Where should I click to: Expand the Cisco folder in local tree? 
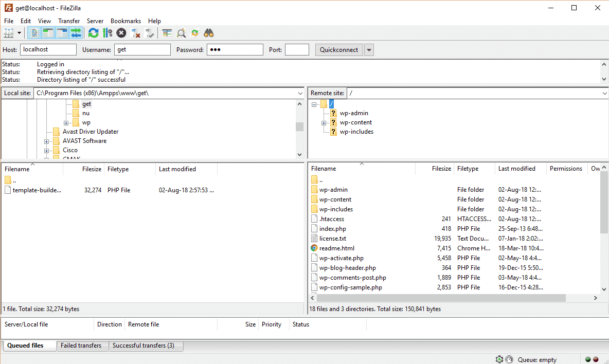click(47, 151)
